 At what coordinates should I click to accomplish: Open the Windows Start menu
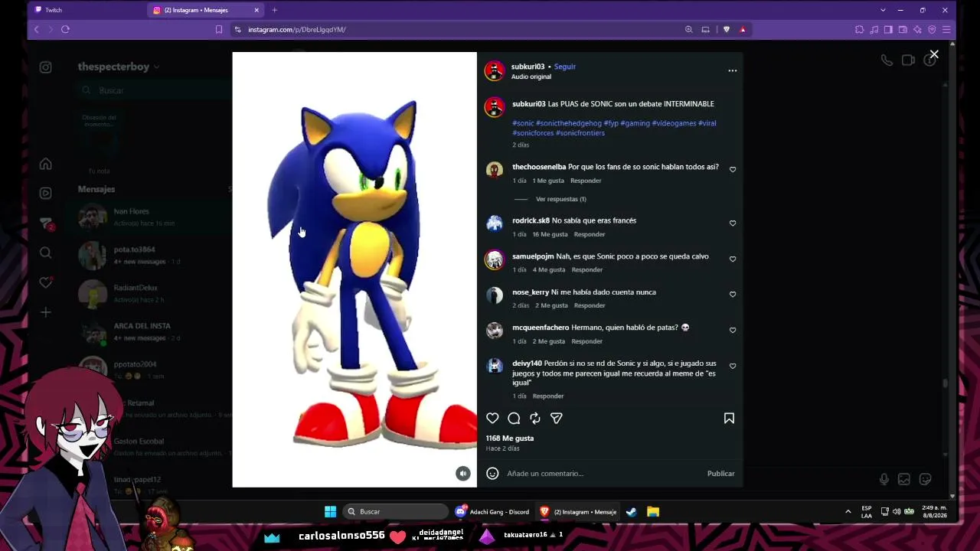(x=330, y=511)
